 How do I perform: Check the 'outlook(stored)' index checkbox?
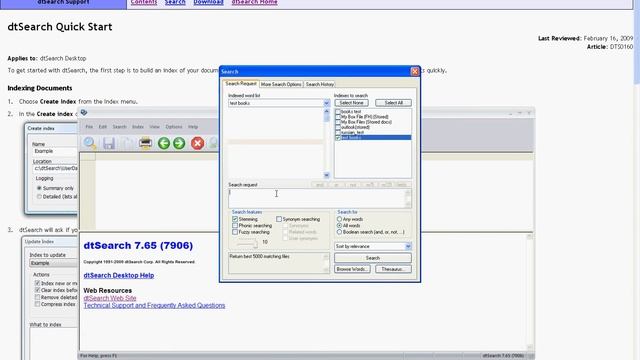(x=338, y=127)
